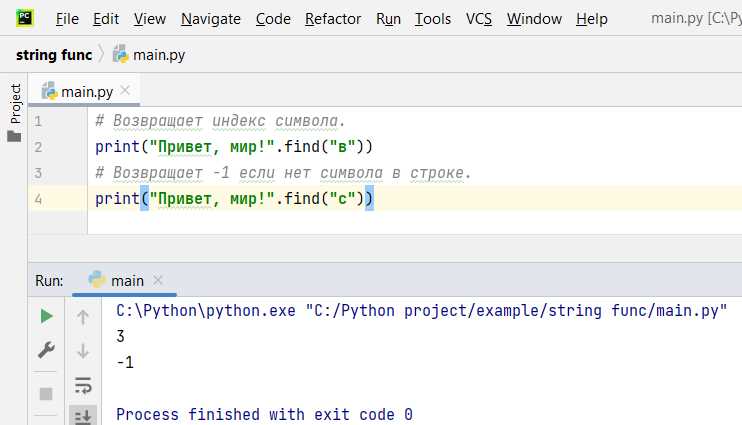Close the main run tab

point(158,280)
